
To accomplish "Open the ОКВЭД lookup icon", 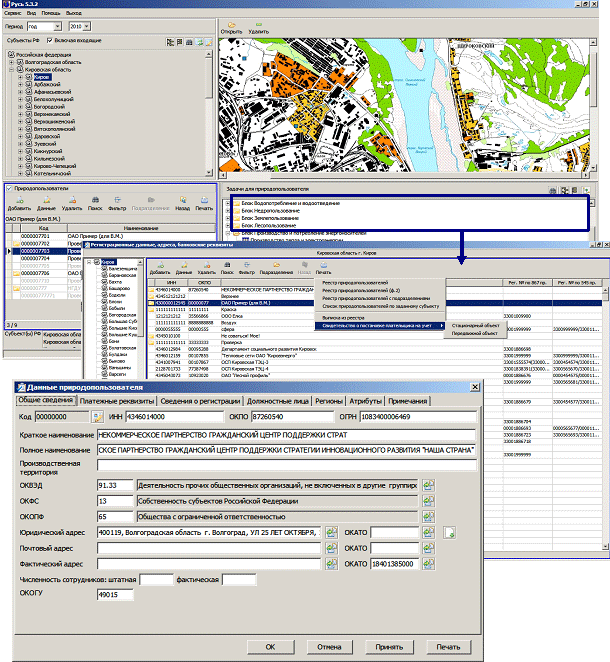I will [429, 484].
